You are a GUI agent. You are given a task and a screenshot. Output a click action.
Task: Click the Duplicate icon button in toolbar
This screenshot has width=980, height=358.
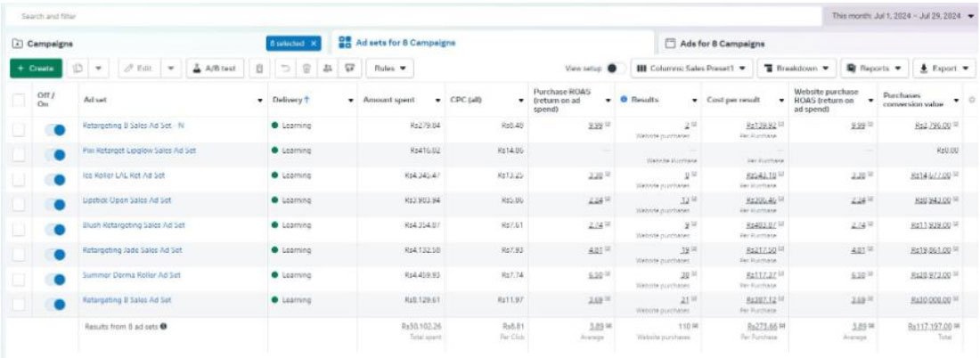pos(80,68)
